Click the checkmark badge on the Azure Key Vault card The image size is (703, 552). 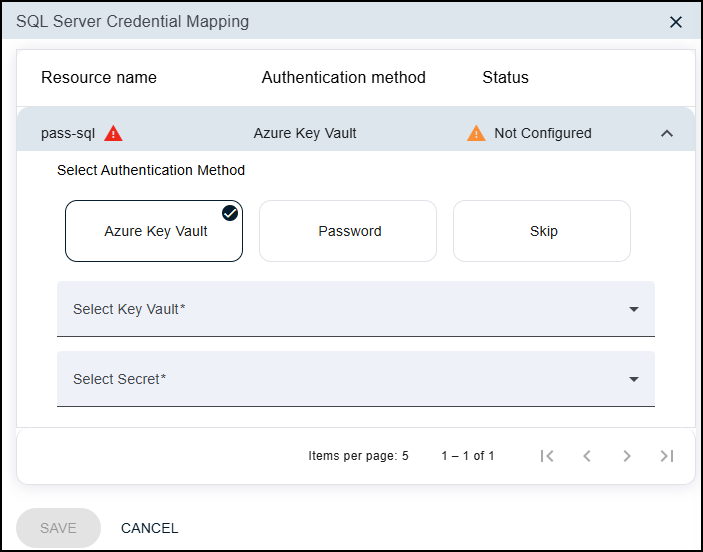(230, 213)
